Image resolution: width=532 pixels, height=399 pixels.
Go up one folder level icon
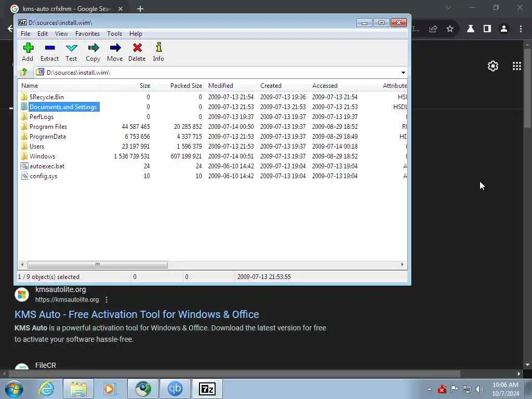coord(24,72)
